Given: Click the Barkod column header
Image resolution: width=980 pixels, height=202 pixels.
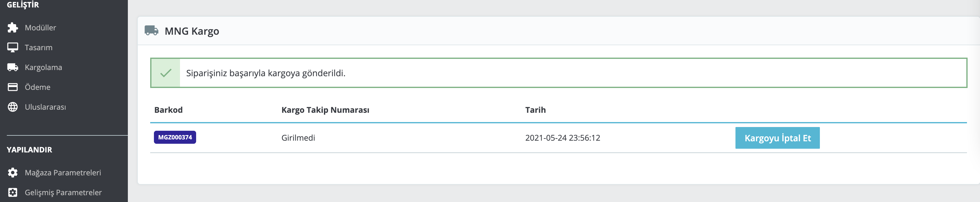Looking at the screenshot, I should tap(168, 110).
